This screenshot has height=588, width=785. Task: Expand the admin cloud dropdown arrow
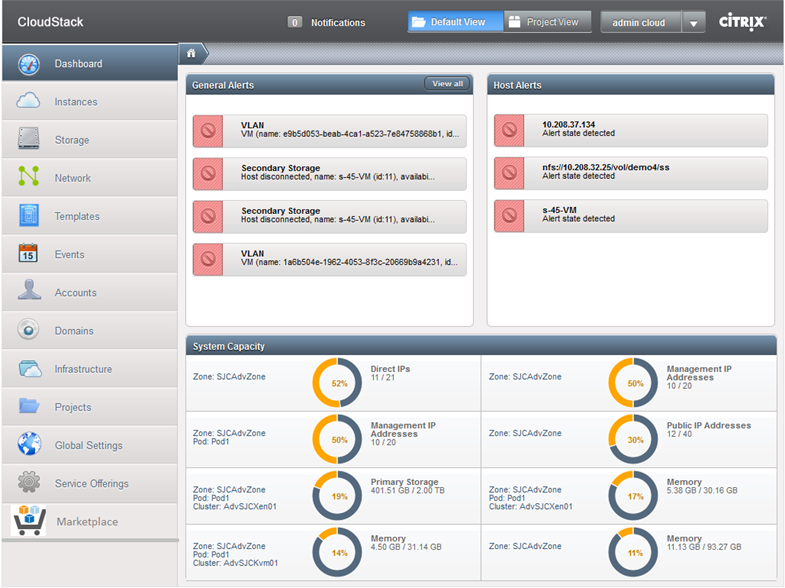click(693, 23)
